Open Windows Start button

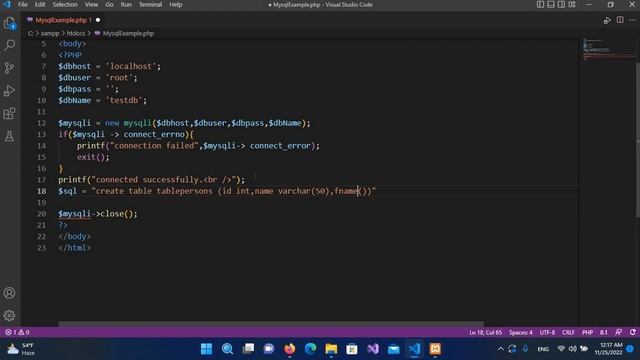coord(207,349)
